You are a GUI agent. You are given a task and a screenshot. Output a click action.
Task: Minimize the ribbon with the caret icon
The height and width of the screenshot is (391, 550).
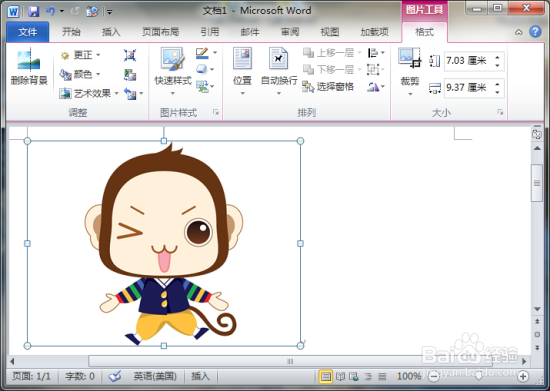point(519,32)
